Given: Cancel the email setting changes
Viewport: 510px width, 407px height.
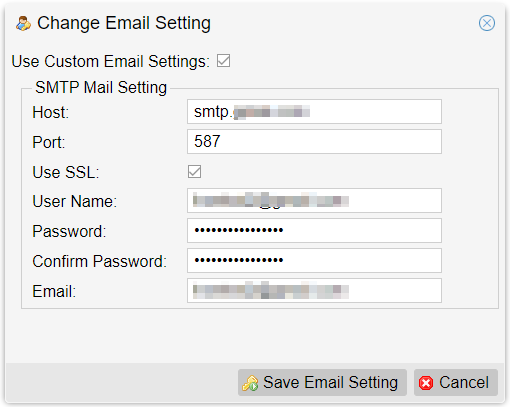Looking at the screenshot, I should (456, 382).
